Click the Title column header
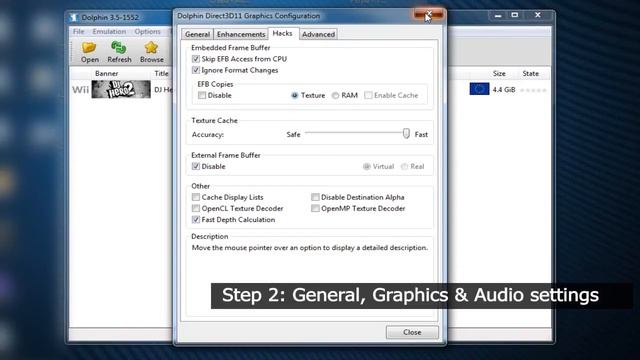The height and width of the screenshot is (360, 640). pos(161,73)
